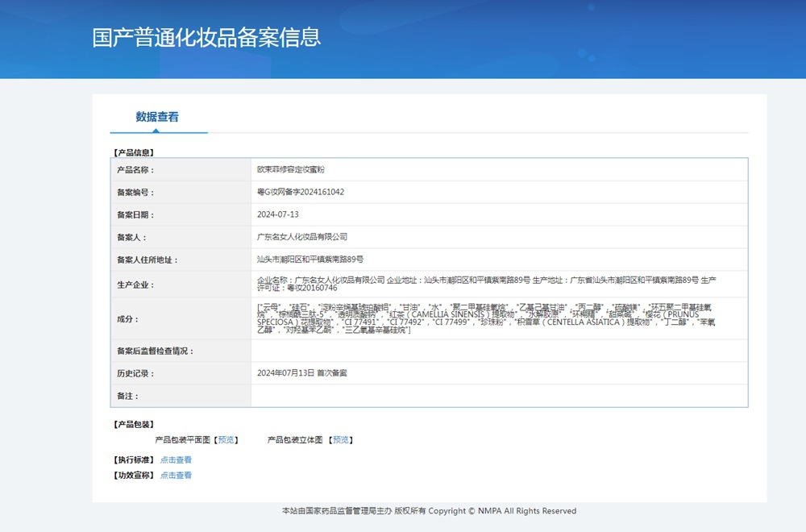Click the 成分 ingredients list text
This screenshot has width=806, height=532.
487,318
